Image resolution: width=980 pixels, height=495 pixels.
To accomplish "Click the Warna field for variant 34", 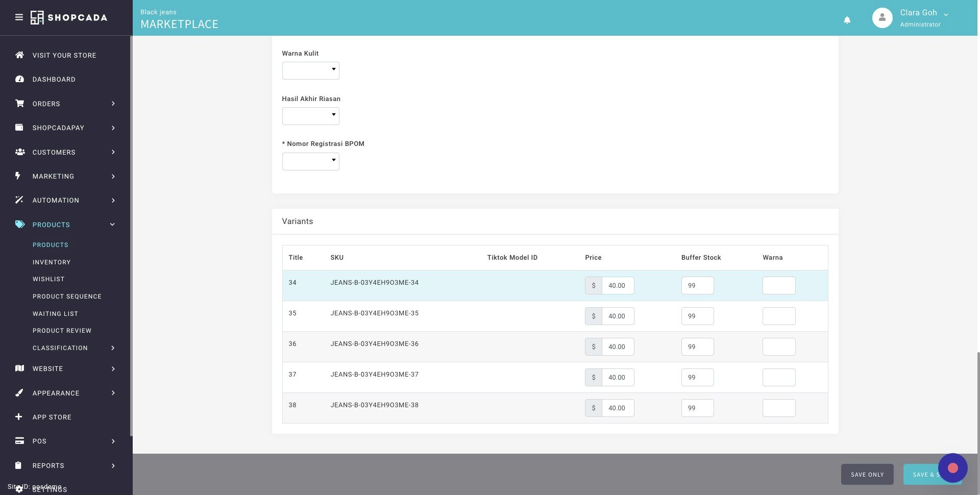I will coord(779,286).
